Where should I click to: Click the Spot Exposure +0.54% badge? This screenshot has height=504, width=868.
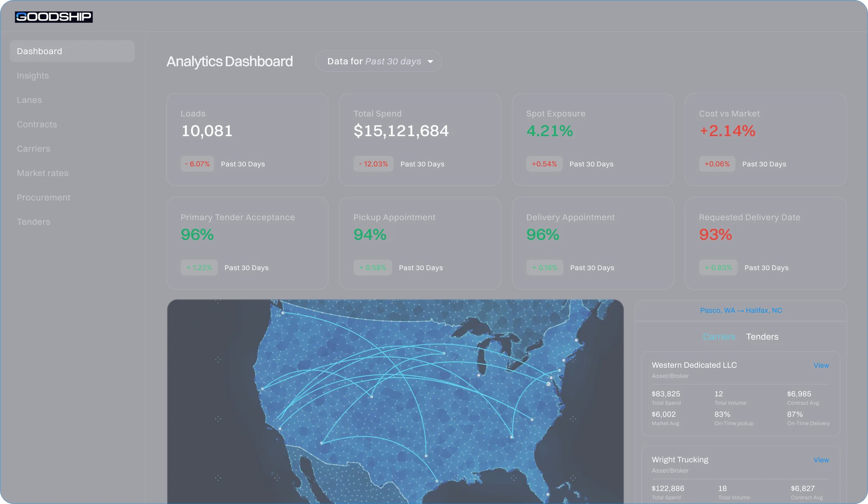(x=544, y=164)
